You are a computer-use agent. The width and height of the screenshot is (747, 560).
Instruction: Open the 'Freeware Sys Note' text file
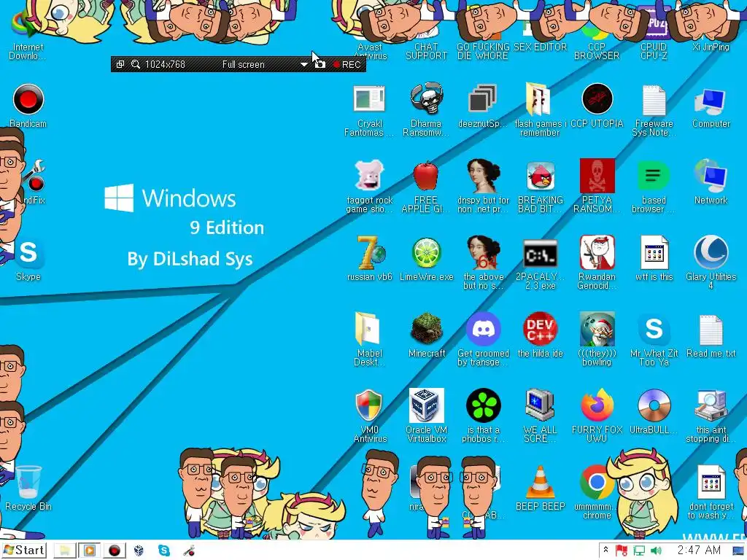click(x=654, y=99)
